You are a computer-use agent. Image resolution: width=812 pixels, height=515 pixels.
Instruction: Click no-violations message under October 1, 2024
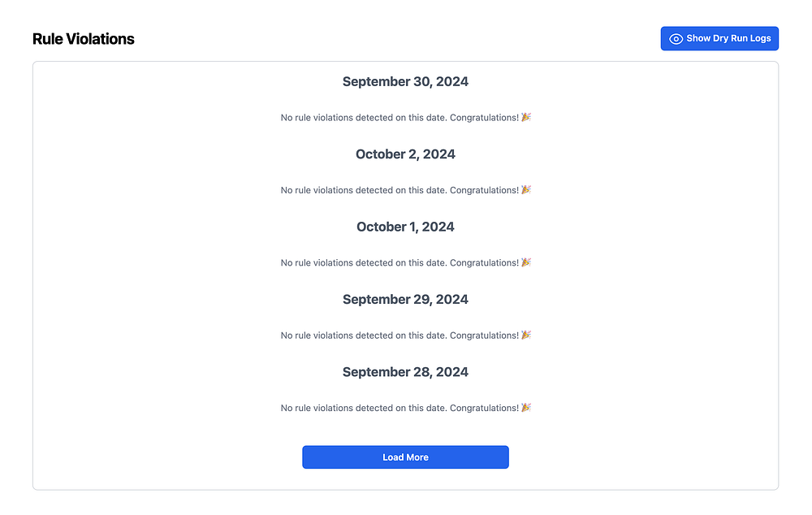pos(406,262)
